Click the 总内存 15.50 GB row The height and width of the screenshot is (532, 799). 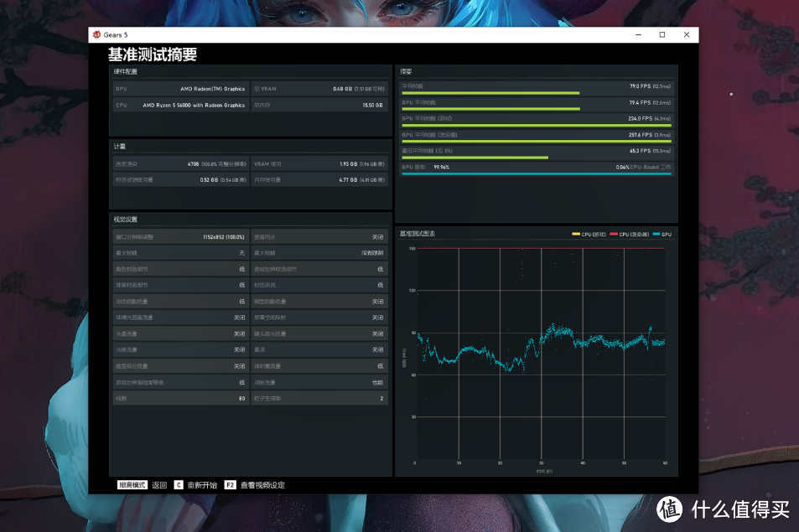[319, 105]
